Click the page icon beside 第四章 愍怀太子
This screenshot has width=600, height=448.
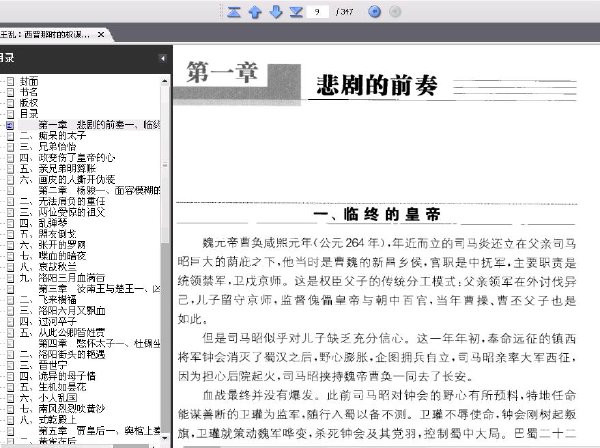click(10, 344)
